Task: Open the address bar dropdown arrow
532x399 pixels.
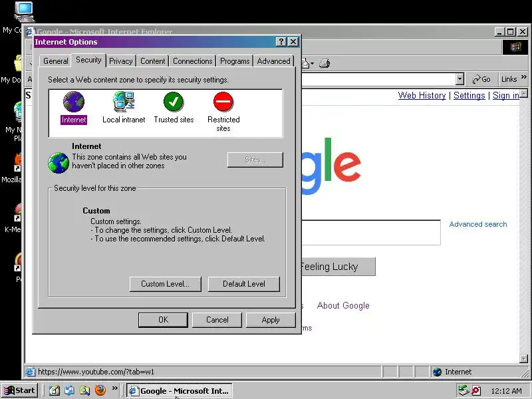Action: point(460,79)
